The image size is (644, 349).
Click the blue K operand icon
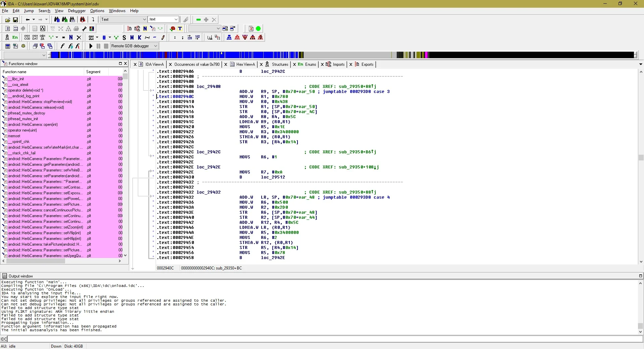(140, 37)
